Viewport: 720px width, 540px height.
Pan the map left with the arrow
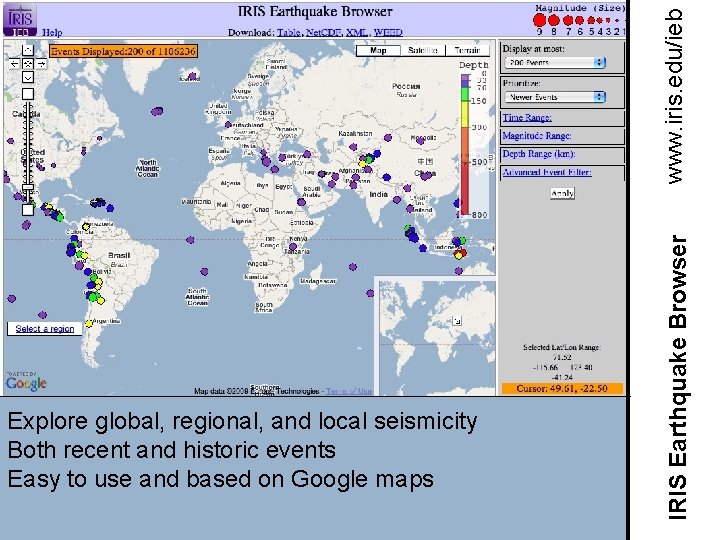[14, 62]
